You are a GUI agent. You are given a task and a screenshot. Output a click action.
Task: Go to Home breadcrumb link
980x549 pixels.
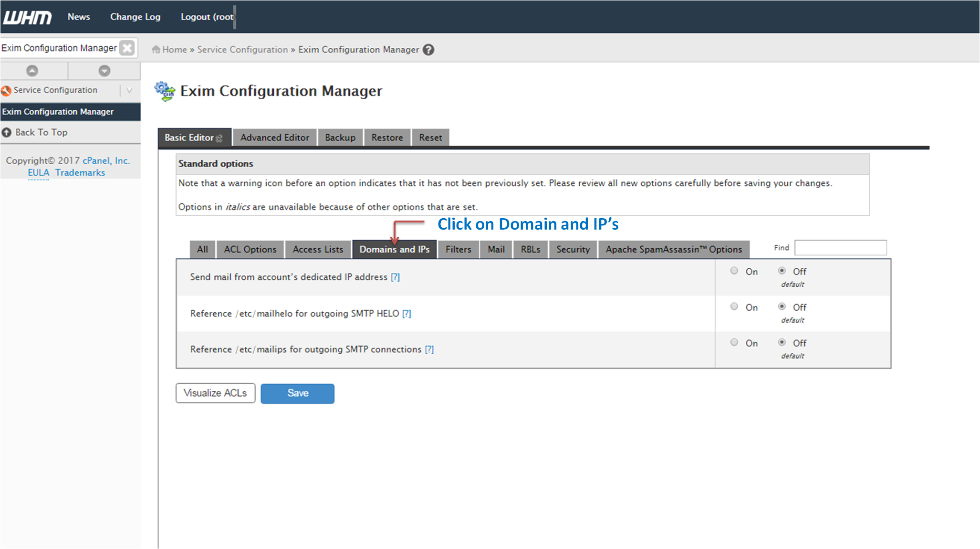[175, 50]
